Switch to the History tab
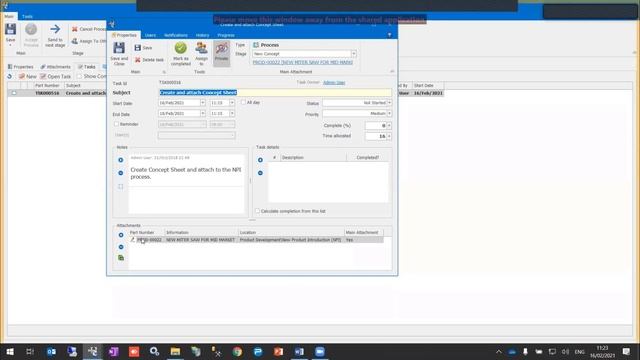This screenshot has width=640, height=360. [x=202, y=36]
